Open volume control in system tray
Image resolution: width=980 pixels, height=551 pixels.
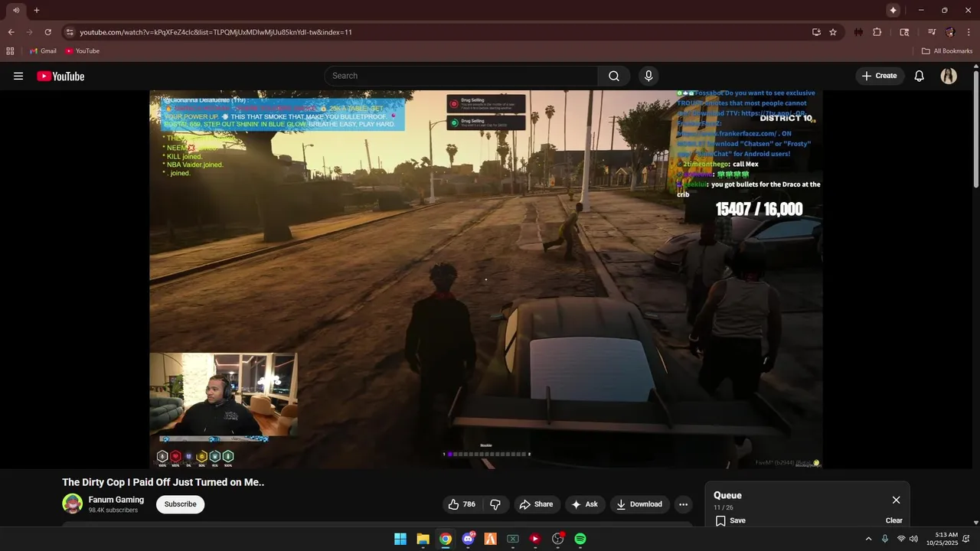913,539
